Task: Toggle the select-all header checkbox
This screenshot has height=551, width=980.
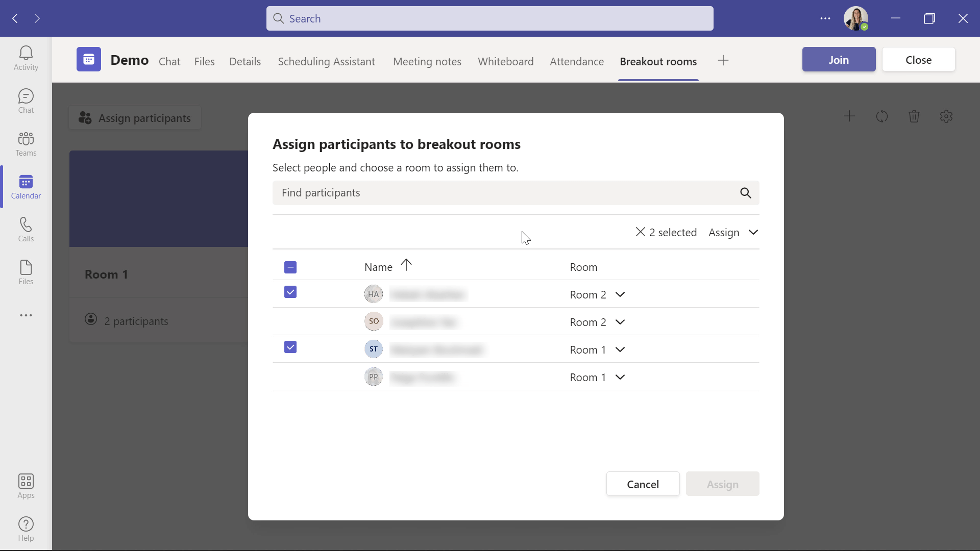Action: pyautogui.click(x=291, y=266)
